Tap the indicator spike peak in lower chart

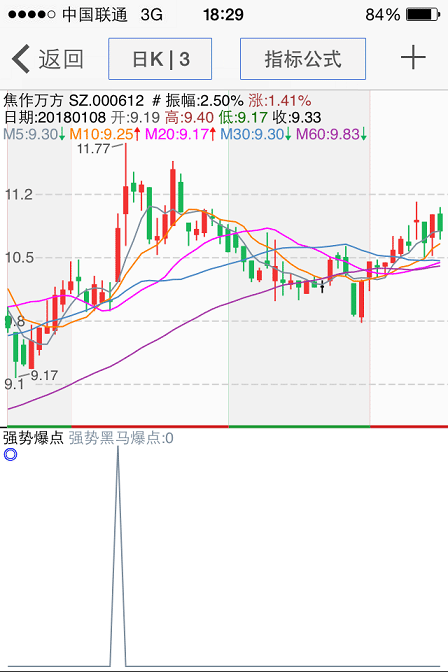(x=118, y=450)
